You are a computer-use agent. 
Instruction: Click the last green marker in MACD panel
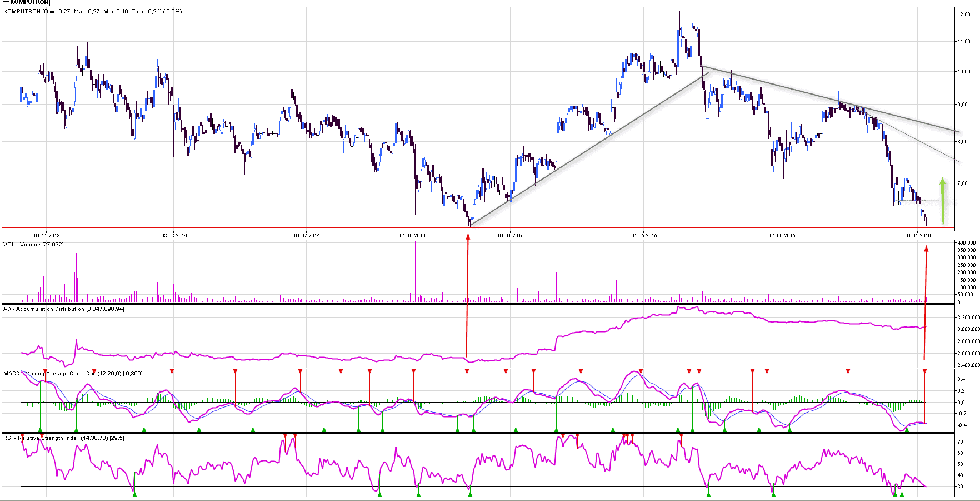pos(907,429)
